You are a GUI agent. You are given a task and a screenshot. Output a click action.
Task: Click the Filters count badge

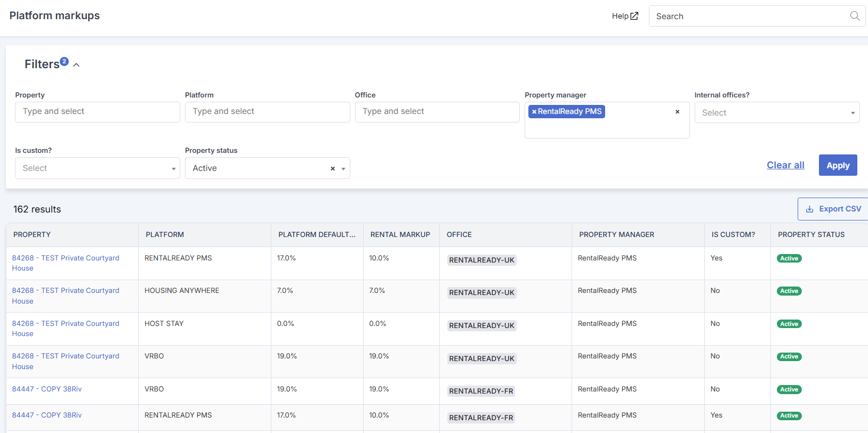(64, 61)
